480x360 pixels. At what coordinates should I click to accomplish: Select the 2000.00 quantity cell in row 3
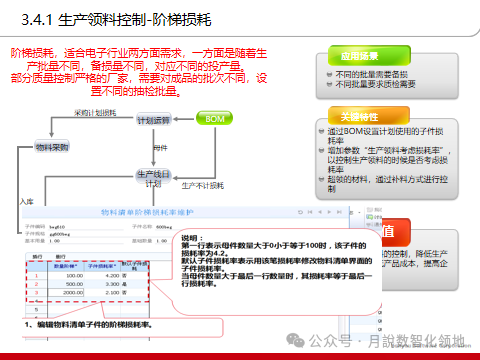[66, 293]
